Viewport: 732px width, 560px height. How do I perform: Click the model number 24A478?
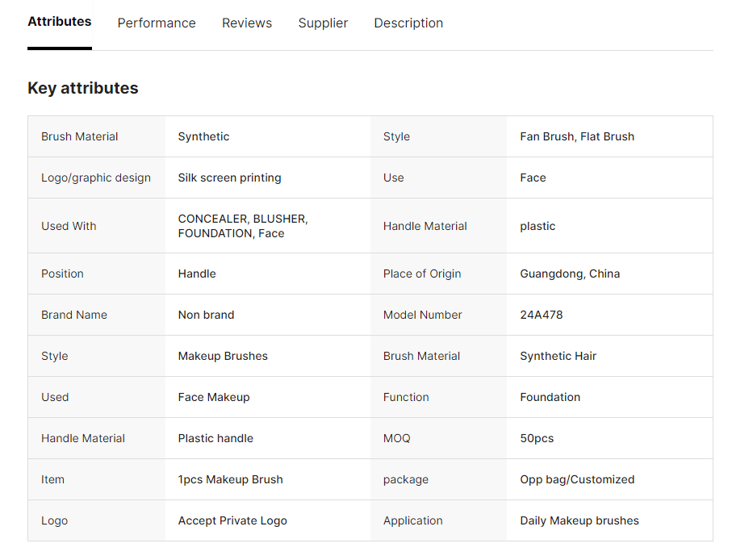click(541, 315)
